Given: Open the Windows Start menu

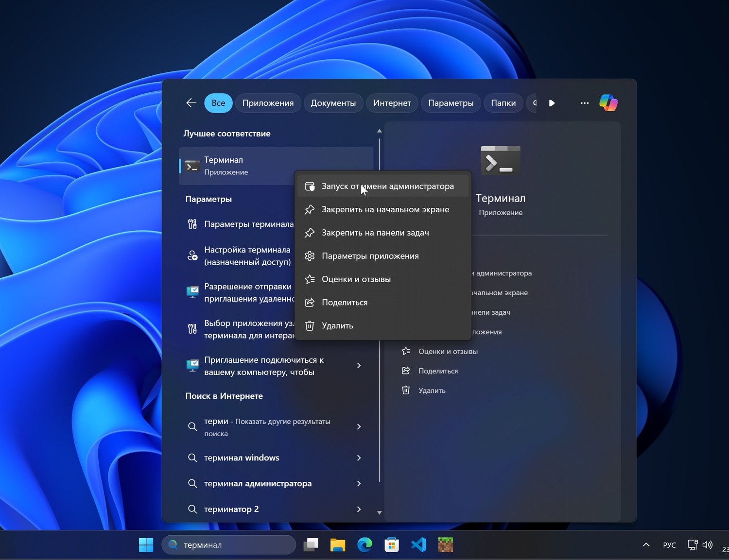Looking at the screenshot, I should (146, 545).
